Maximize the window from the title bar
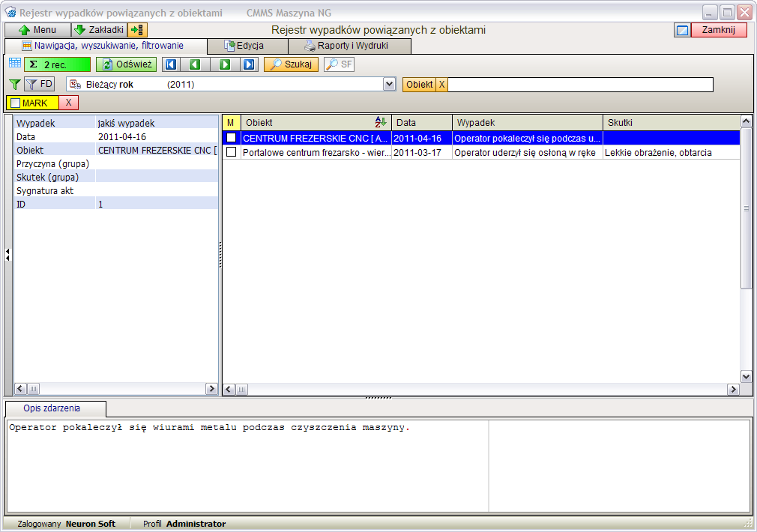Image resolution: width=757 pixels, height=532 pixels. (x=727, y=12)
